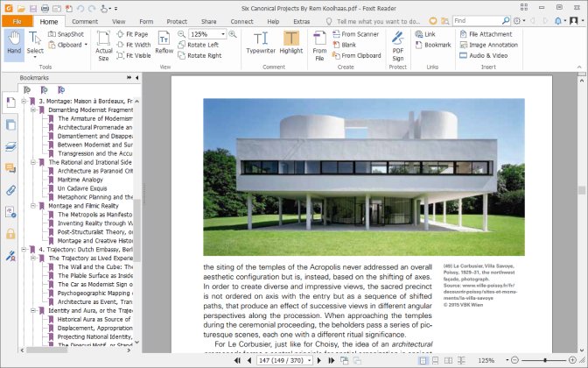This screenshot has height=368, width=588.
Task: Choose Fit Width view
Action: 133,45
